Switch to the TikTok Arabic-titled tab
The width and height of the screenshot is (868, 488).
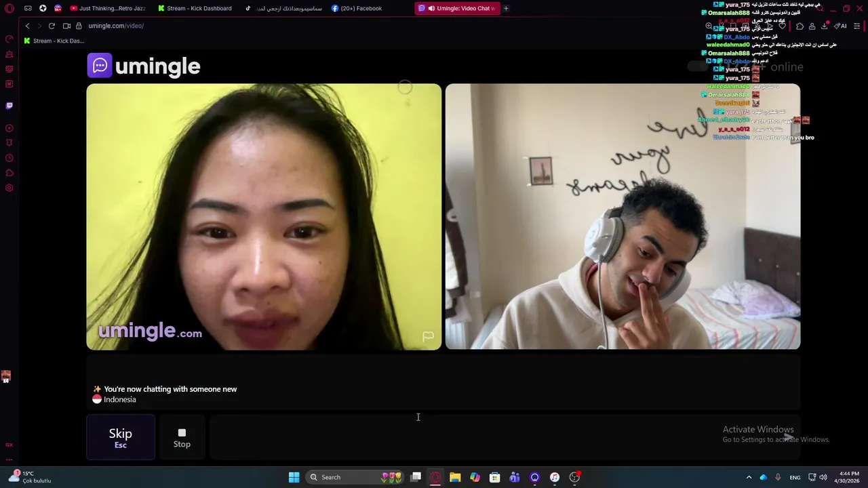283,8
